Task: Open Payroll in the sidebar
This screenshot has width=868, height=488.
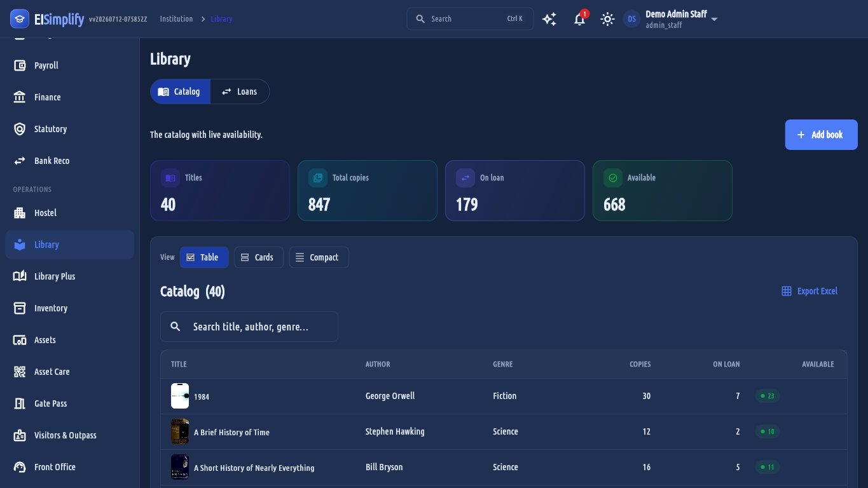Action: (x=70, y=65)
